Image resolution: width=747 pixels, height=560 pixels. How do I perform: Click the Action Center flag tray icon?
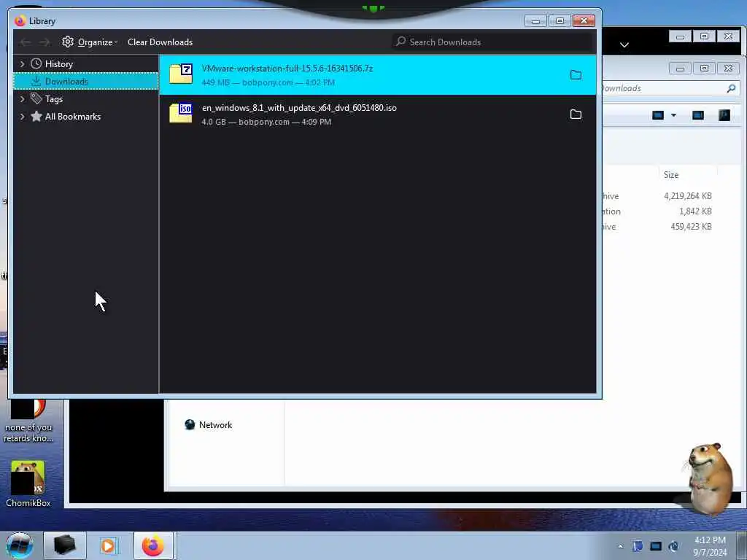[x=638, y=547]
